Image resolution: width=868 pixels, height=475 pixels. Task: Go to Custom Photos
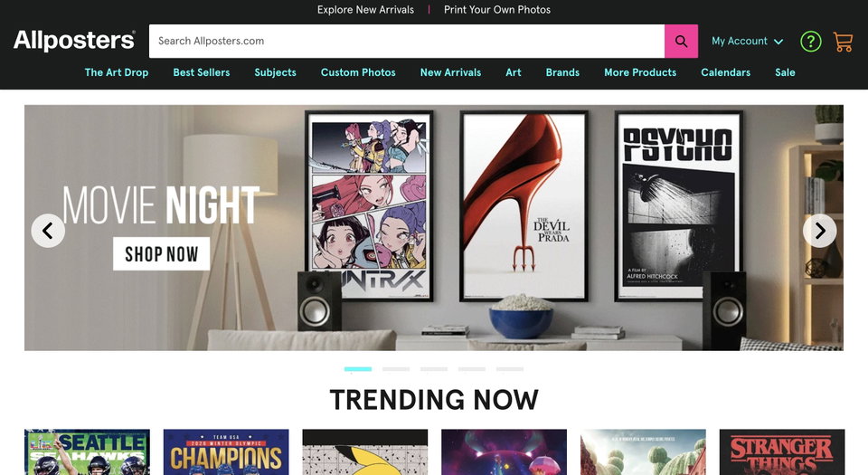tap(358, 72)
